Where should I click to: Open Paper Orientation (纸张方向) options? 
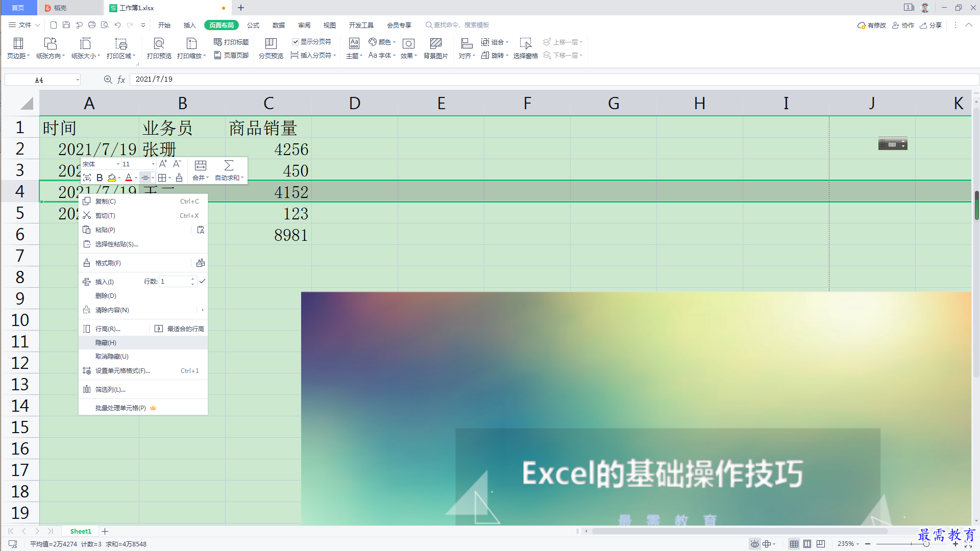click(x=51, y=48)
